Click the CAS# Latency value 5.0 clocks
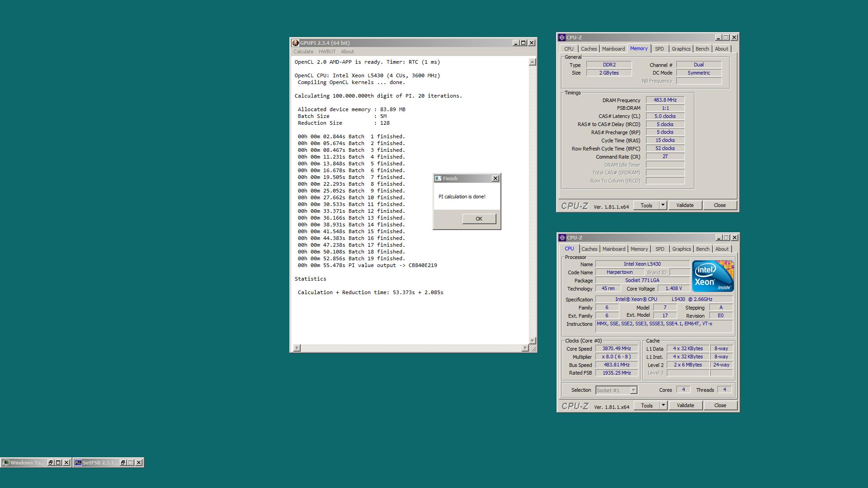Screen dimensions: 868x488 665,116
